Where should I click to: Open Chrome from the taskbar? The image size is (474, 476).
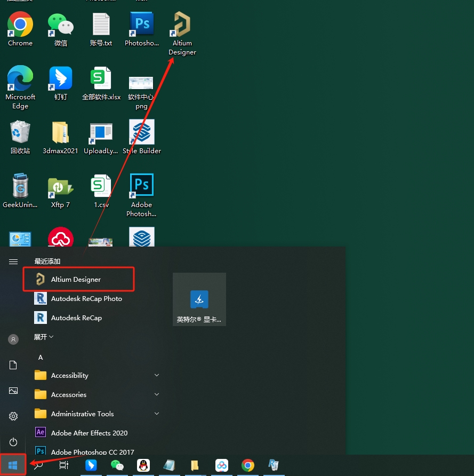[x=248, y=465]
